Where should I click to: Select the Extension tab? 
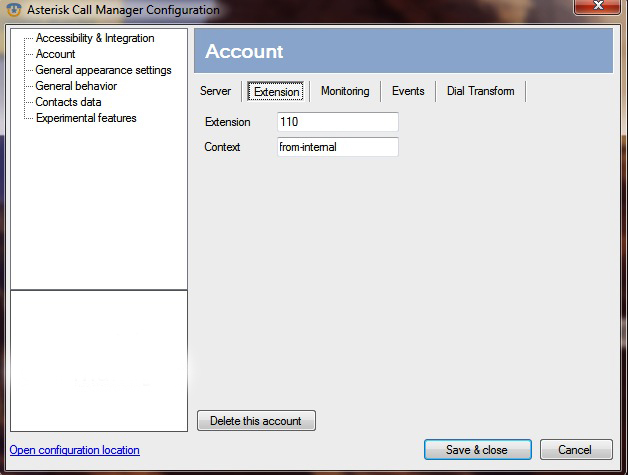click(276, 91)
